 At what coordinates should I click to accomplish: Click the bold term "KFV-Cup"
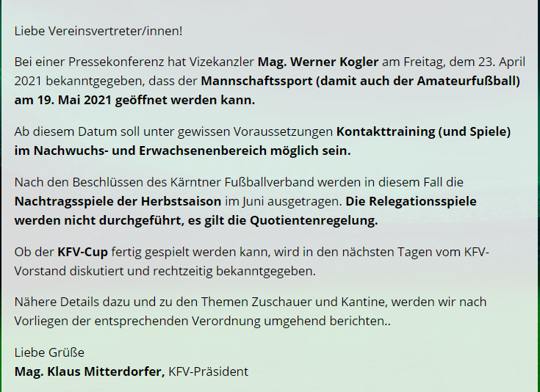click(82, 253)
